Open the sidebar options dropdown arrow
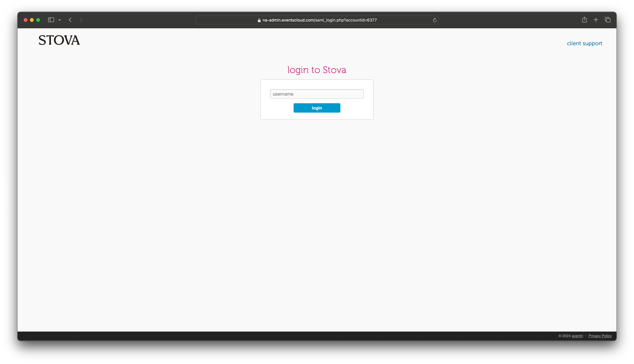Screen dimensions: 634x364 coord(59,20)
